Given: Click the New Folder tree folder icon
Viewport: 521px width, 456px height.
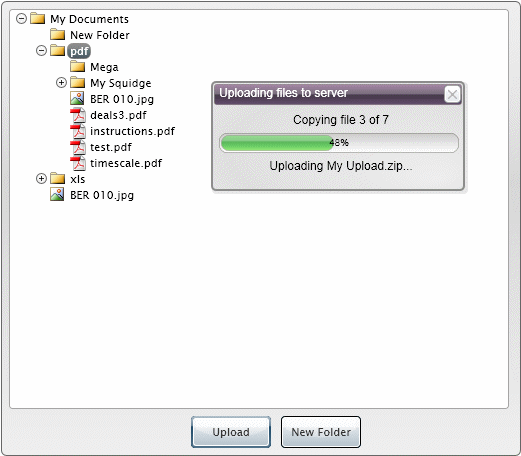Looking at the screenshot, I should pos(57,34).
